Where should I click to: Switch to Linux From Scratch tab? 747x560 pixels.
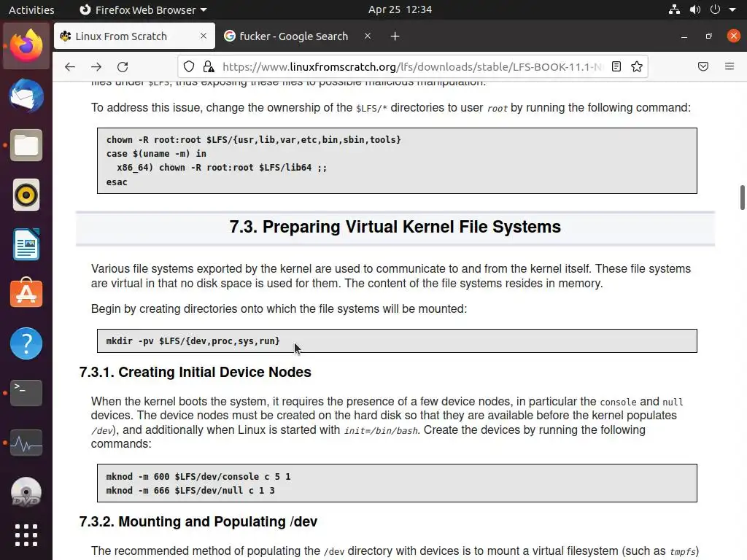click(134, 36)
